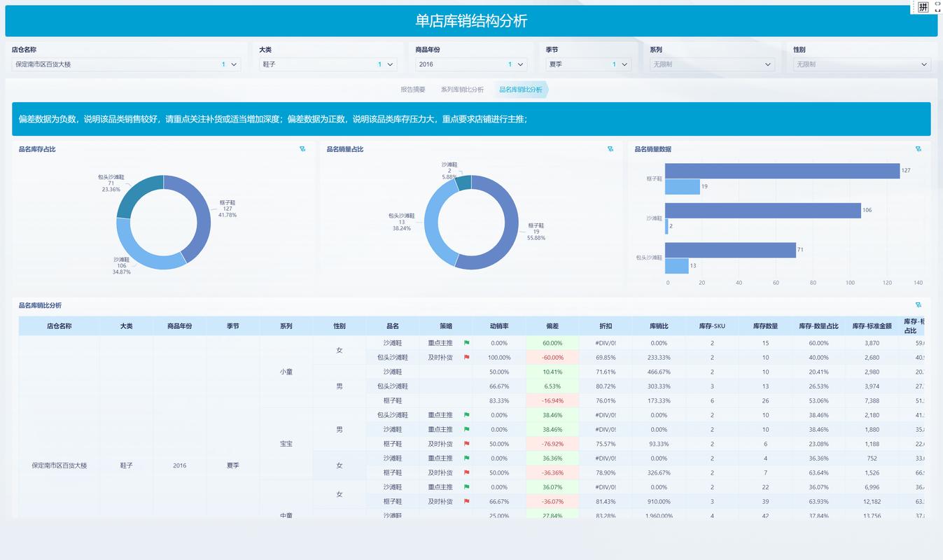Switch to the 系列库销比分析 tab

(x=462, y=90)
